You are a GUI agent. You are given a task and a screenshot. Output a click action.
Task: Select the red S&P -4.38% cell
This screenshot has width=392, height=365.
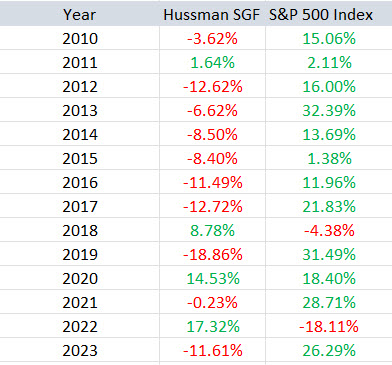tap(329, 230)
